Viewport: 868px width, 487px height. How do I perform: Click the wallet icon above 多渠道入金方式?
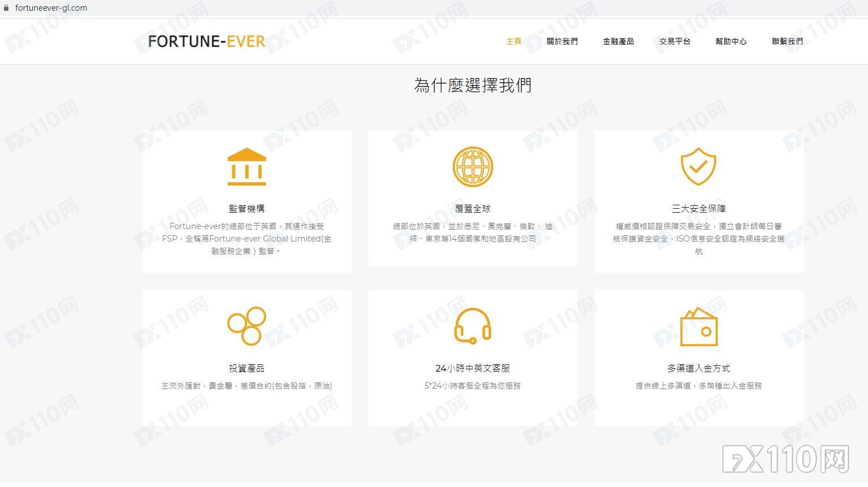point(699,326)
